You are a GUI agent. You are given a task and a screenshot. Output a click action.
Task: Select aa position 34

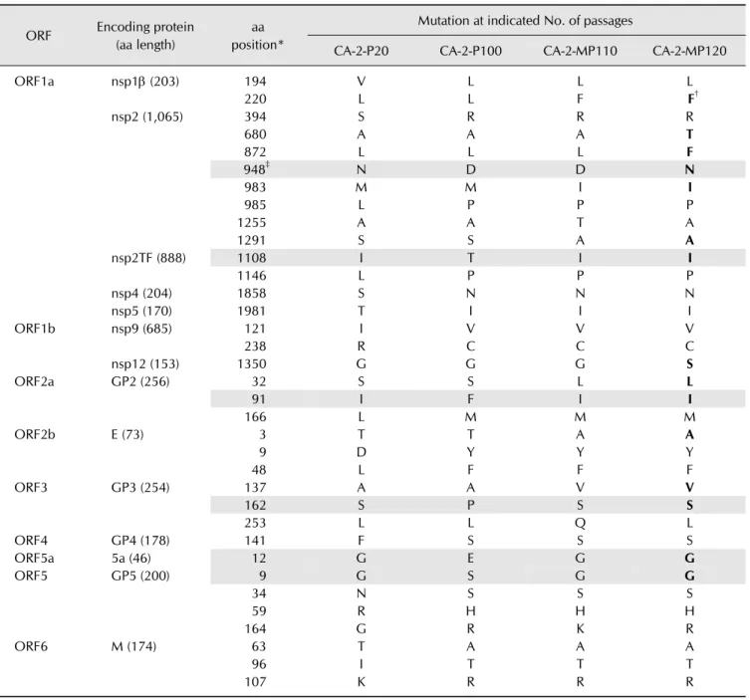pos(259,593)
